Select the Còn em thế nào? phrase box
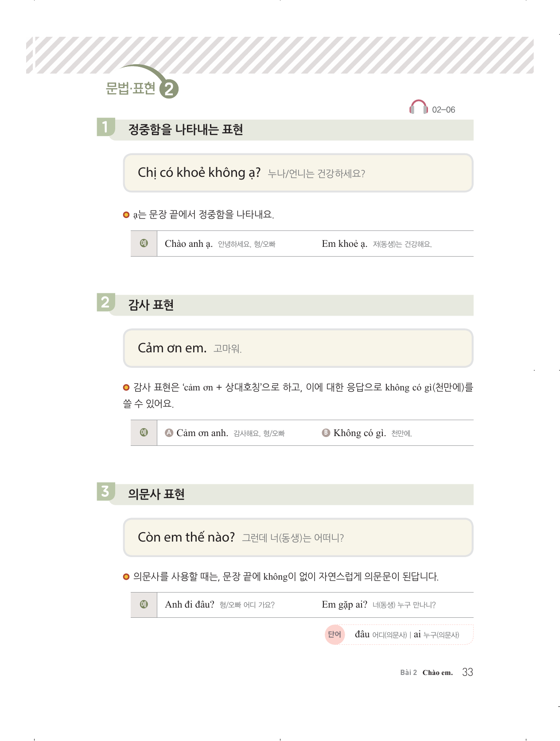Image resolution: width=560 pixels, height=741 pixels. pos(298,537)
